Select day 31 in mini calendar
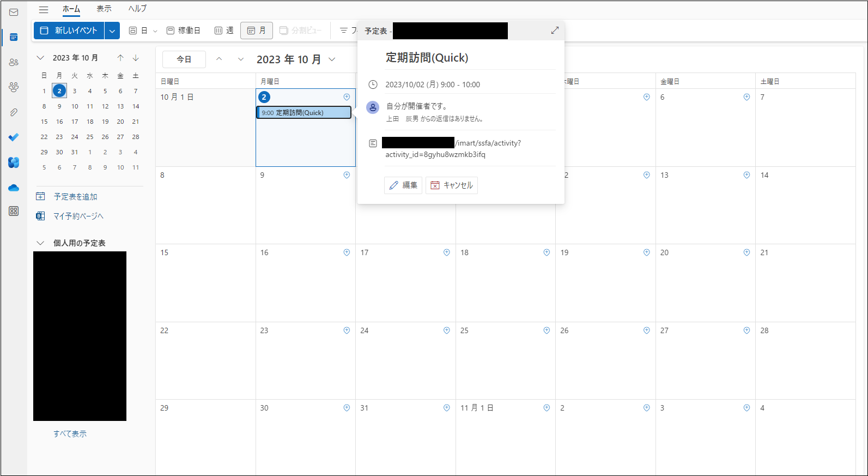This screenshot has height=476, width=868. [x=75, y=152]
